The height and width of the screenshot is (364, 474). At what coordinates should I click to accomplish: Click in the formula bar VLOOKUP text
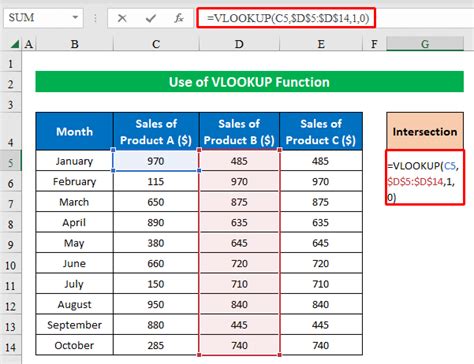pos(288,18)
